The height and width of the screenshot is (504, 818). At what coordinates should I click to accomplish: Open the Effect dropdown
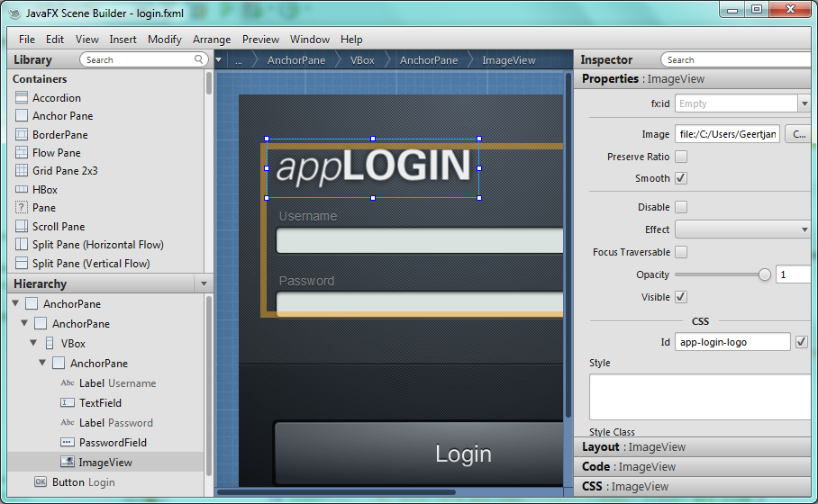[x=742, y=229]
